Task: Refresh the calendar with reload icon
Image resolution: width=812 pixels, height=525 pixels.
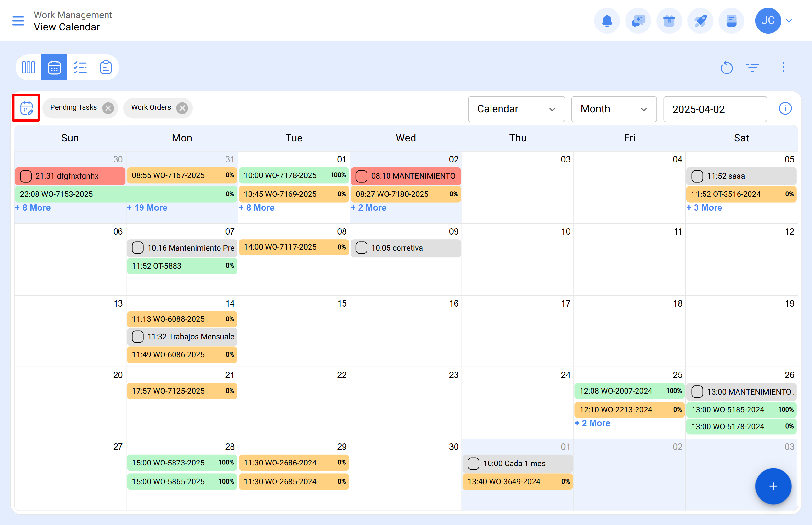Action: coord(727,67)
